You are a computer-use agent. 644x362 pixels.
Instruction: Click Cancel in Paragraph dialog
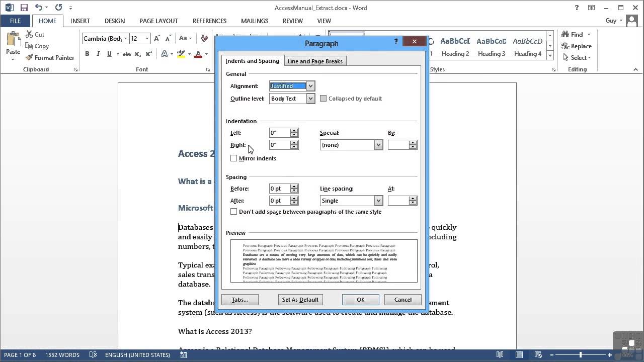point(403,300)
